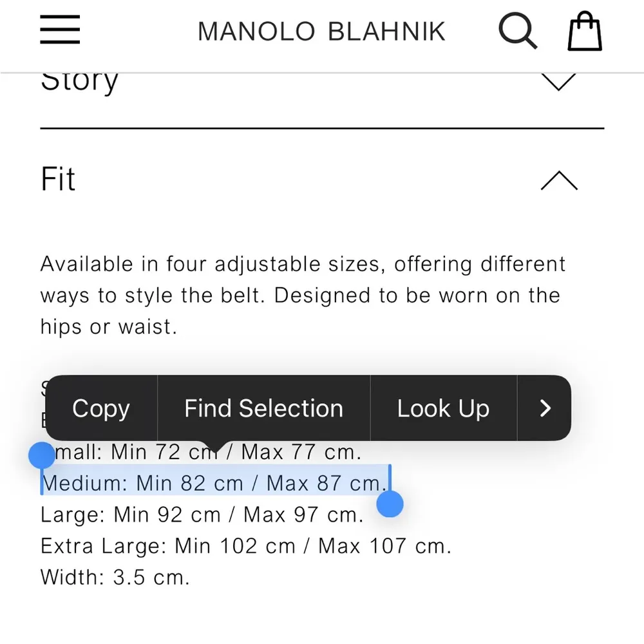The height and width of the screenshot is (644, 644).
Task: Open the search magnifier icon
Action: tap(518, 30)
